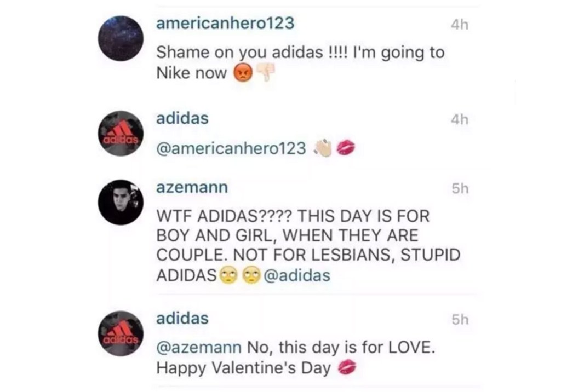This screenshot has height=392, width=561.
Task: Tap the azemann profile photo
Action: tap(121, 202)
